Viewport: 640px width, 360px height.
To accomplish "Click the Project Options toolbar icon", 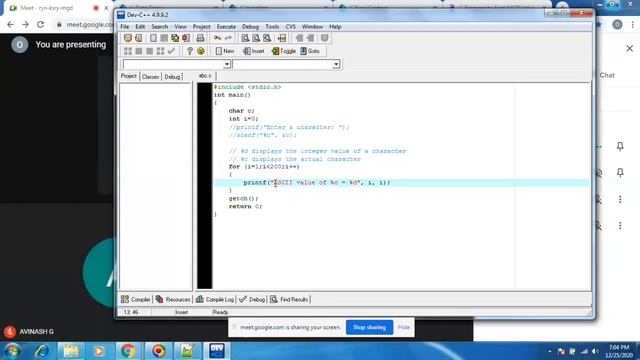I will (x=324, y=38).
